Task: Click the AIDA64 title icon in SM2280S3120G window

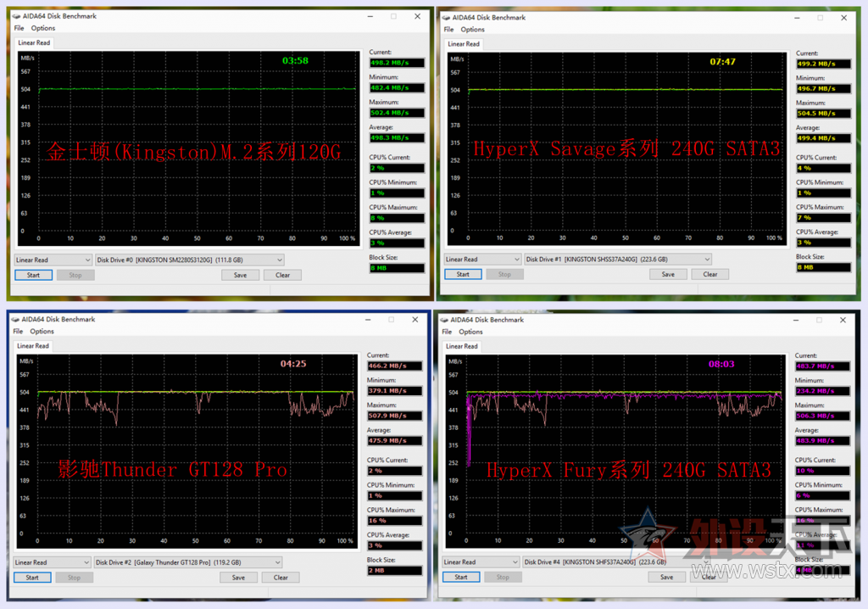Action: [16, 16]
